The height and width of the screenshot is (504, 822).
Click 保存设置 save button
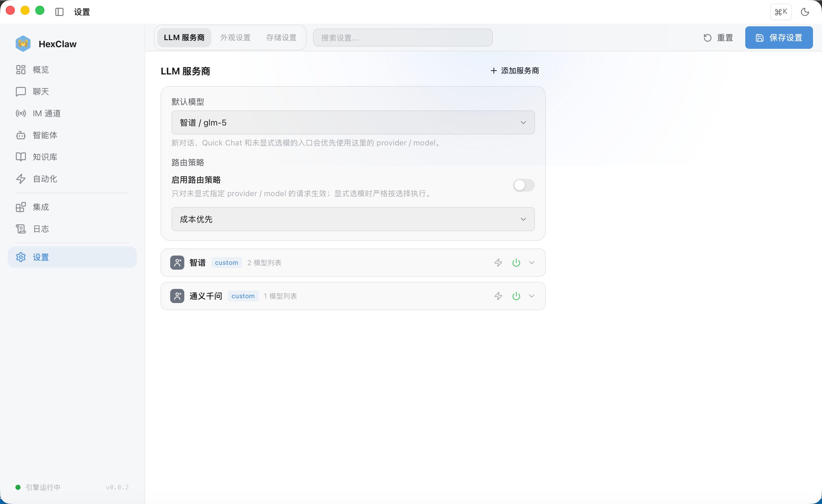click(779, 38)
